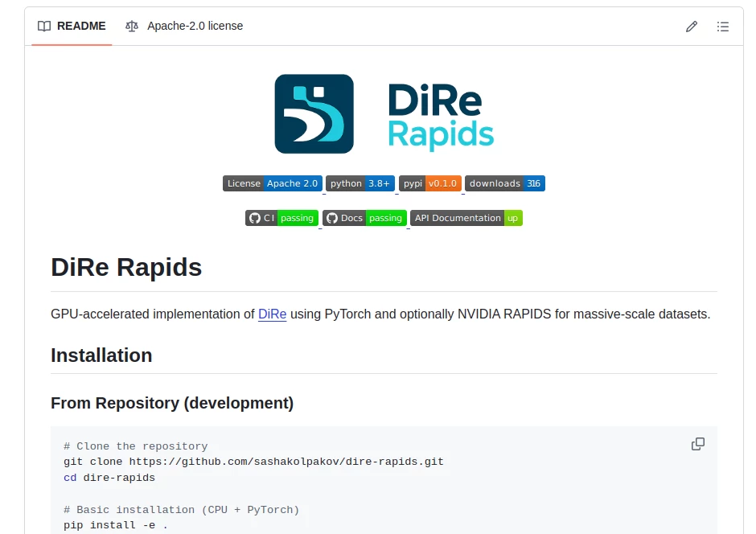Open the README outline list icon
Viewport: 756px width, 534px height.
[722, 27]
